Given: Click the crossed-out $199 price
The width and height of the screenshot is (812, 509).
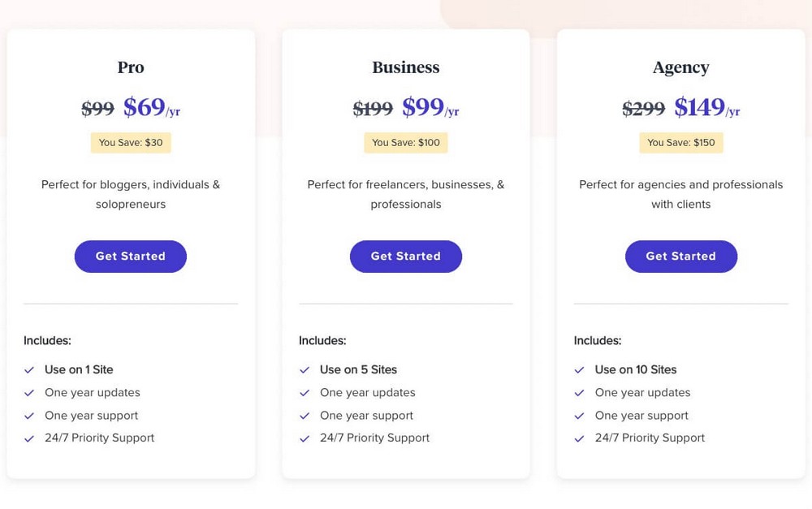Looking at the screenshot, I should pos(373,109).
